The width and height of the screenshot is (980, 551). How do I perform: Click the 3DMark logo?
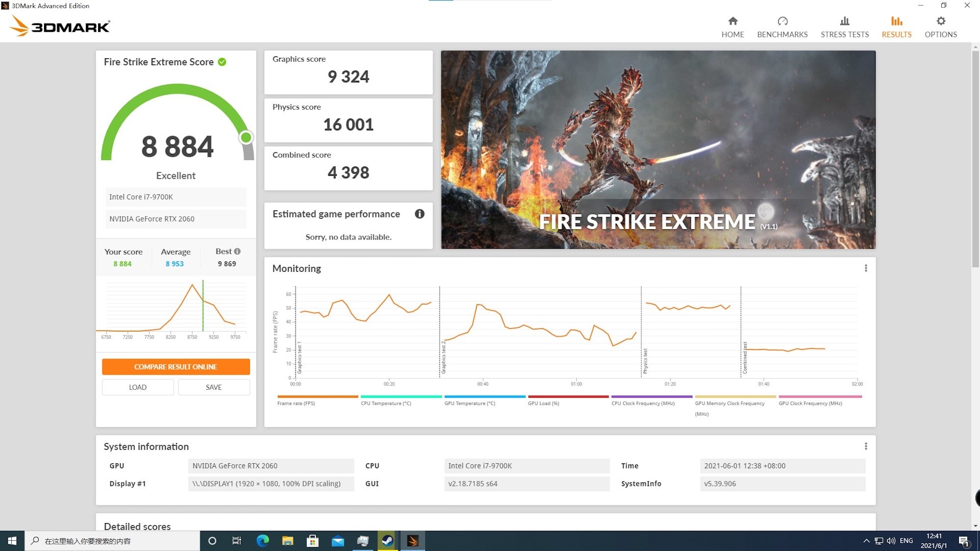point(59,25)
